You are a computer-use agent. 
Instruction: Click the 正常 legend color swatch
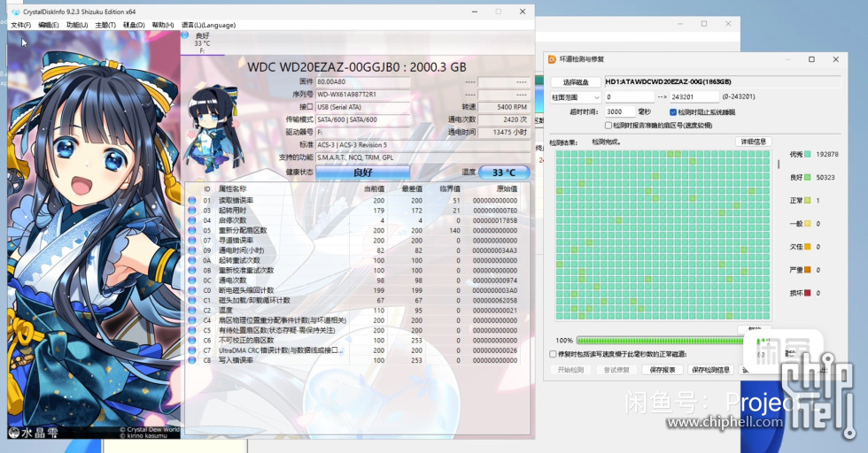(808, 201)
